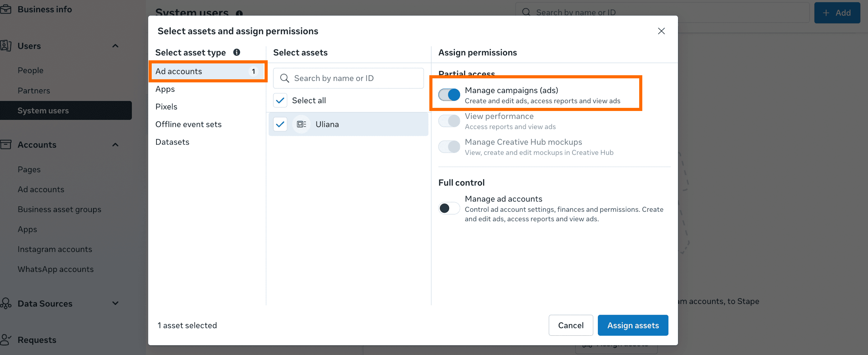Uncheck the Select all checkbox
Screen dimensions: 868x355
click(x=280, y=100)
